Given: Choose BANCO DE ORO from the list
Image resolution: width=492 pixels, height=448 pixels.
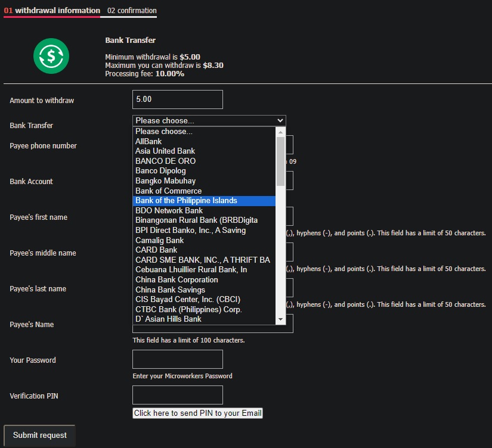Looking at the screenshot, I should [x=165, y=161].
